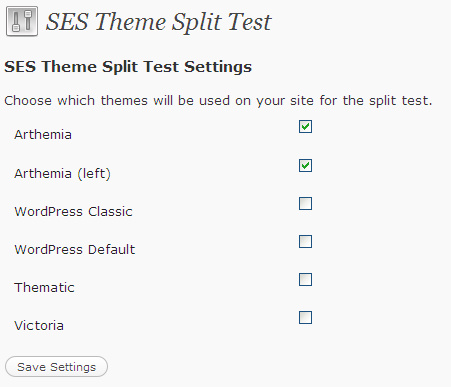Disable the Arthemia (left) checkbox

(305, 165)
